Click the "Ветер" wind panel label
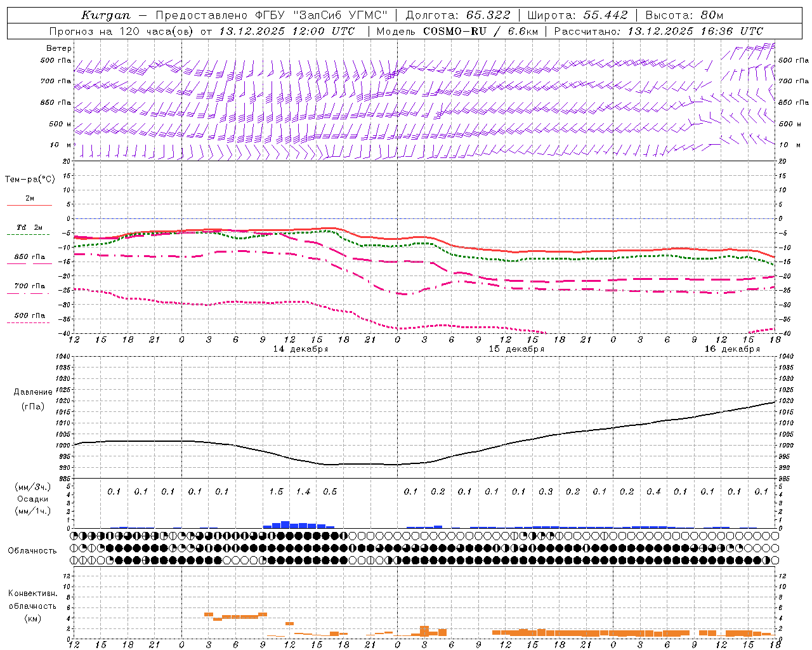Image resolution: width=812 pixels, height=650 pixels. 59,48
